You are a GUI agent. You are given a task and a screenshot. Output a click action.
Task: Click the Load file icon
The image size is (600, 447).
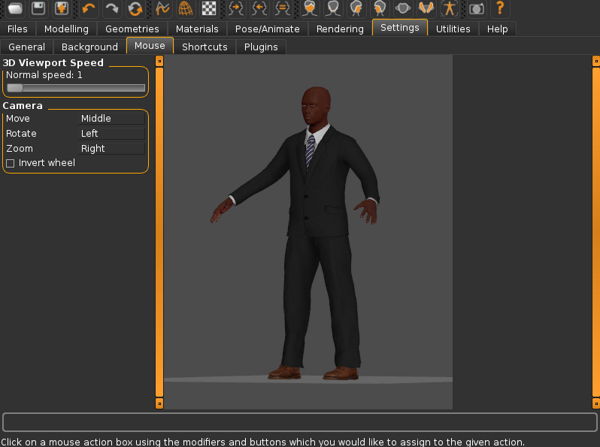click(x=15, y=9)
